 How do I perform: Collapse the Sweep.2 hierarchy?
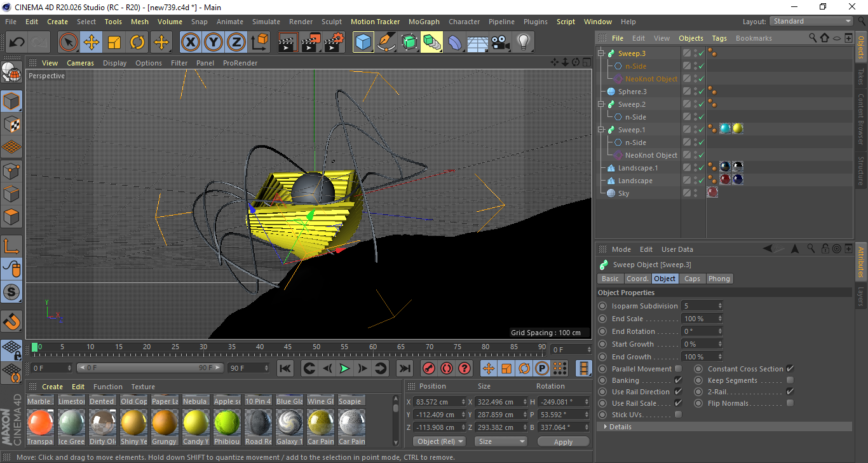(x=601, y=104)
